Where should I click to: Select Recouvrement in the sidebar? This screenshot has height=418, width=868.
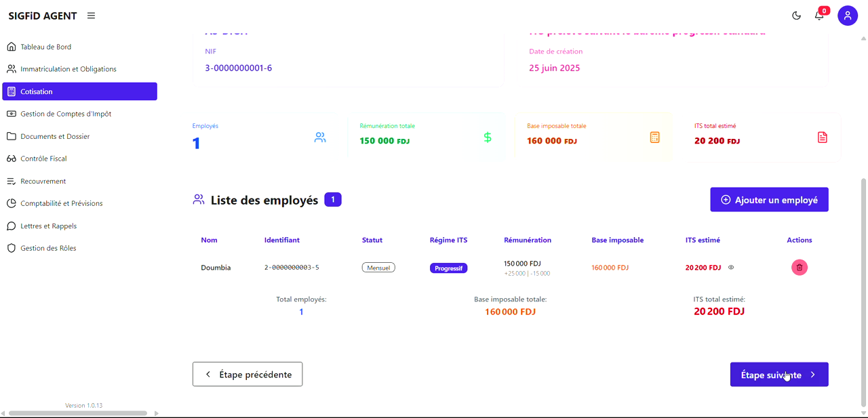pyautogui.click(x=44, y=181)
